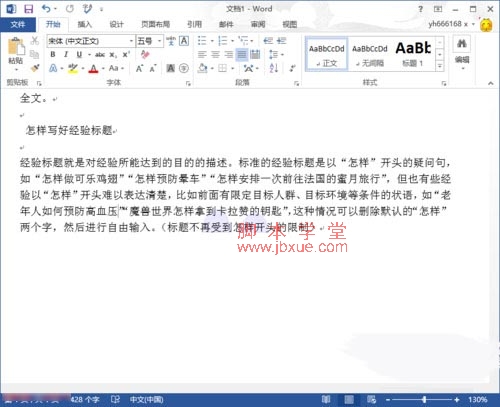Decrease the paragraph indent

pos(268,41)
